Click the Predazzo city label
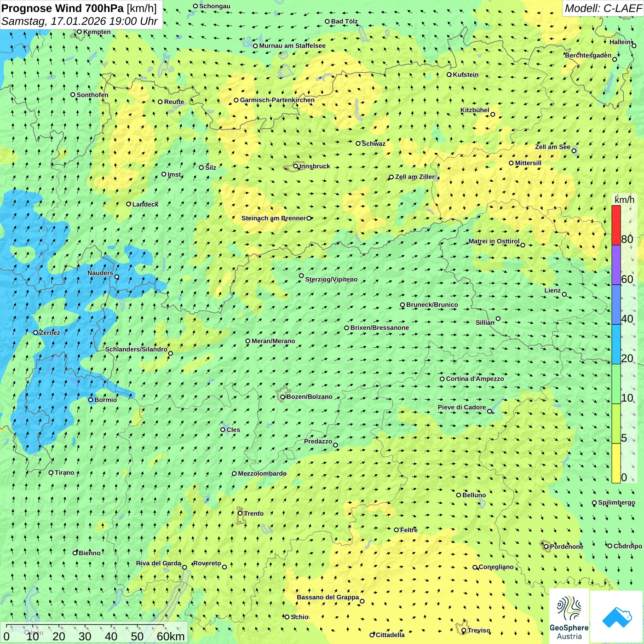This screenshot has width=644, height=644. 318,441
